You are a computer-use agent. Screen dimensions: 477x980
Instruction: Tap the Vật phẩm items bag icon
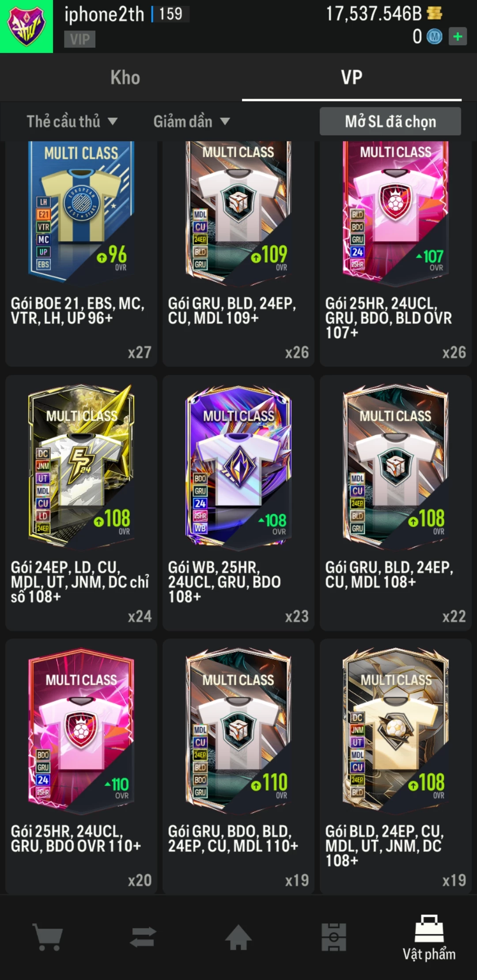click(429, 930)
